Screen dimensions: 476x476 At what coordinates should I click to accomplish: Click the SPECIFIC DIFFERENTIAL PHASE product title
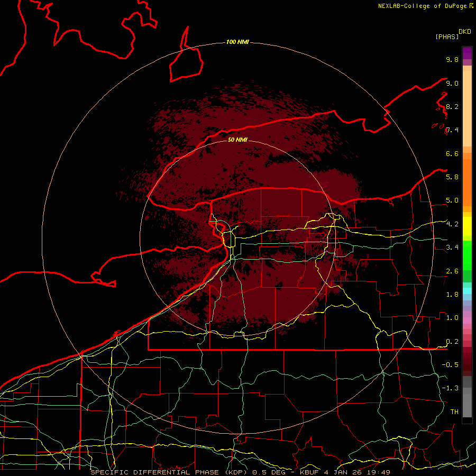(x=154, y=472)
